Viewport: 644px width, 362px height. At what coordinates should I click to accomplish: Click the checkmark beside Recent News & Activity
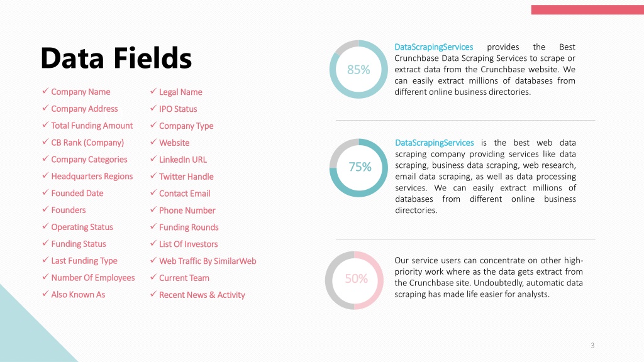click(x=153, y=294)
